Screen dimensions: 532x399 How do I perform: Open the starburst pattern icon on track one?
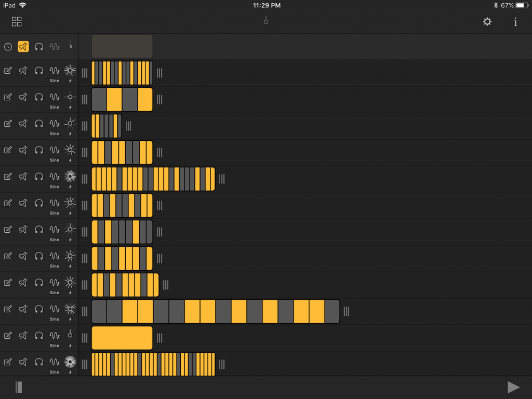coord(70,71)
